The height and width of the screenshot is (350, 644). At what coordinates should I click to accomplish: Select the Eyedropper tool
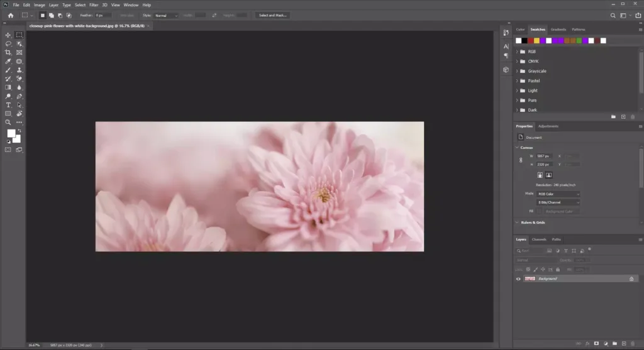[x=8, y=61]
